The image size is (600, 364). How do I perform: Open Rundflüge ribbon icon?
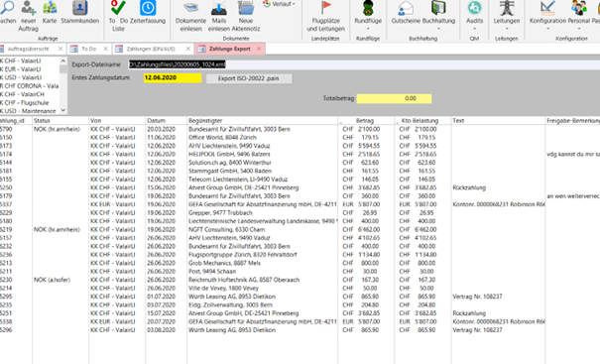coord(368,16)
